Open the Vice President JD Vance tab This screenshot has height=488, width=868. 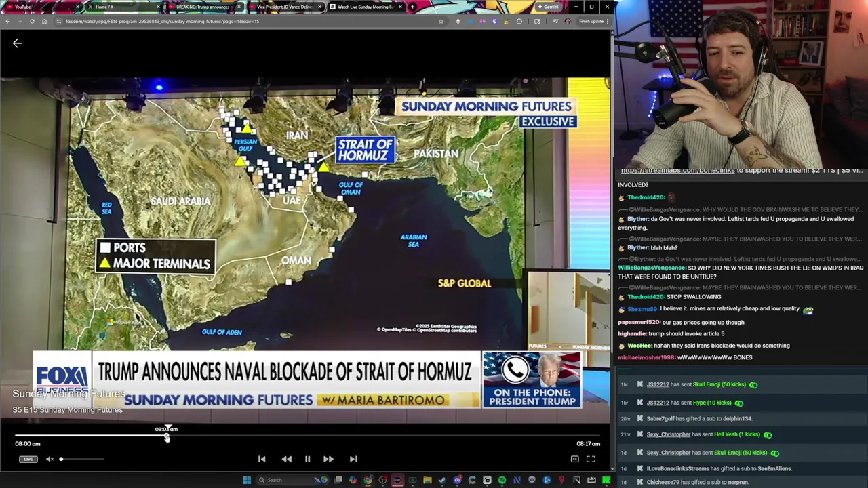click(x=285, y=7)
